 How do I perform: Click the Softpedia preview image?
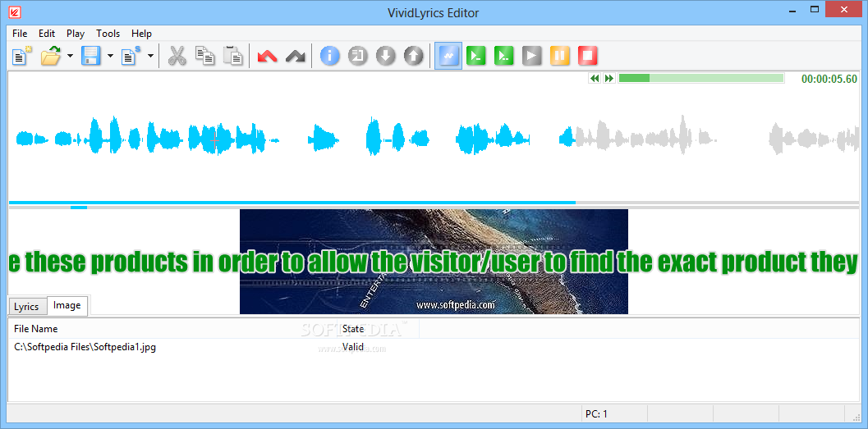point(434,262)
